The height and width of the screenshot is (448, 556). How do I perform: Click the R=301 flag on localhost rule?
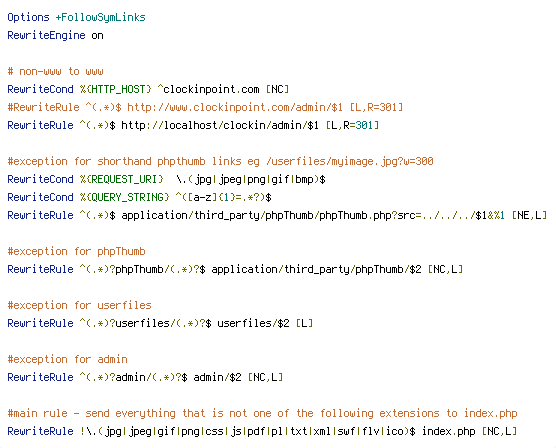click(358, 125)
